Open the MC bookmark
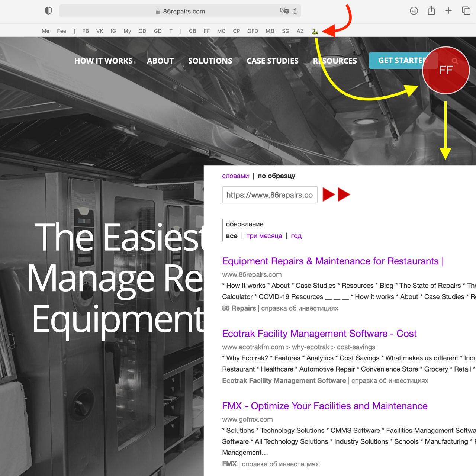 click(221, 31)
